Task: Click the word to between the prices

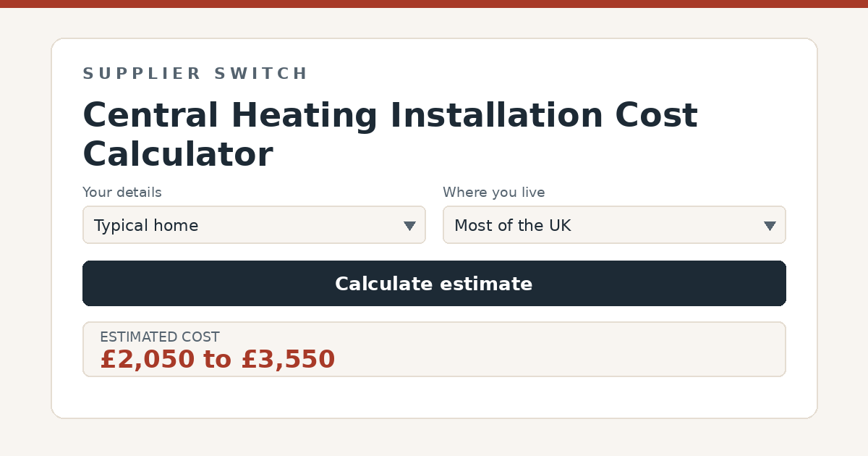Action: [x=218, y=360]
